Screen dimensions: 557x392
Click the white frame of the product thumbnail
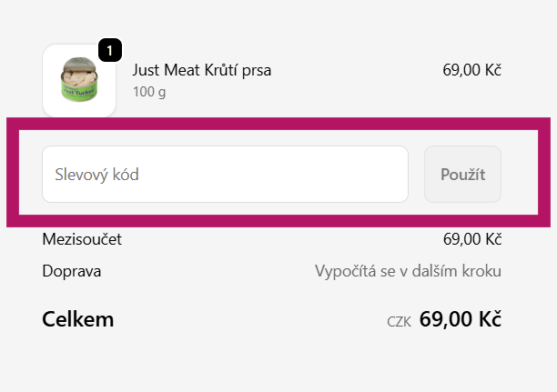[51, 107]
